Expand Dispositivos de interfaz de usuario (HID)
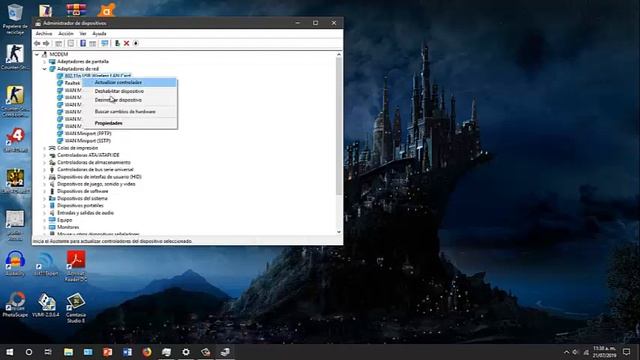Image resolution: width=640 pixels, height=360 pixels. click(44, 177)
